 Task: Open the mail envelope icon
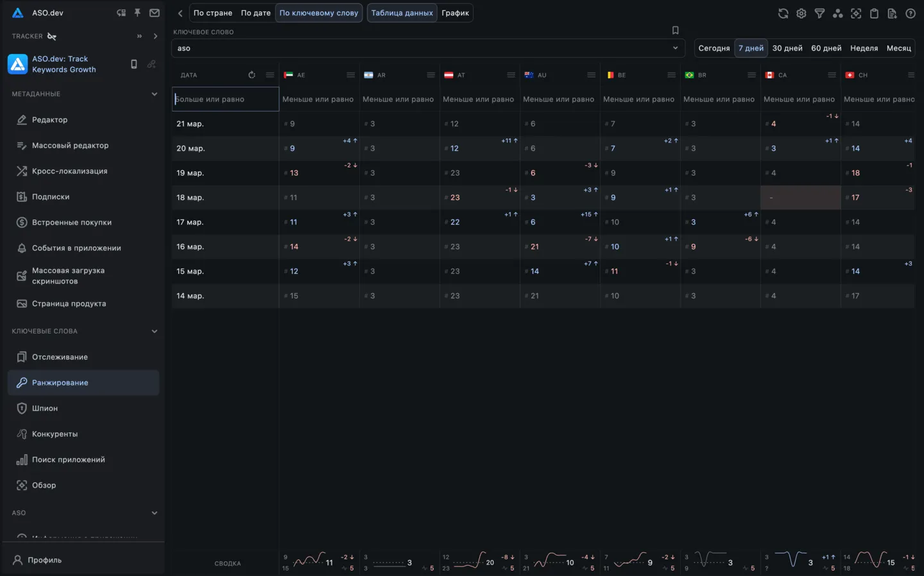[155, 13]
